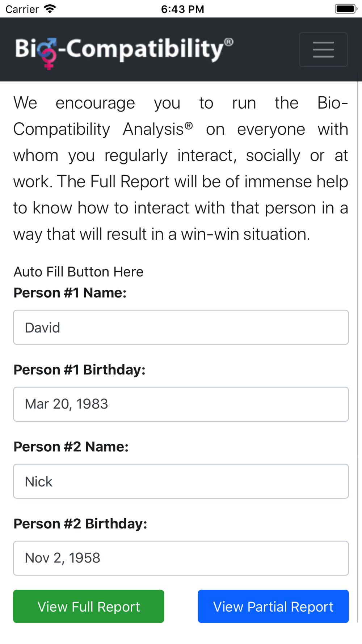This screenshot has width=362, height=644.
Task: Click the green View Full Report button
Action: tap(89, 606)
